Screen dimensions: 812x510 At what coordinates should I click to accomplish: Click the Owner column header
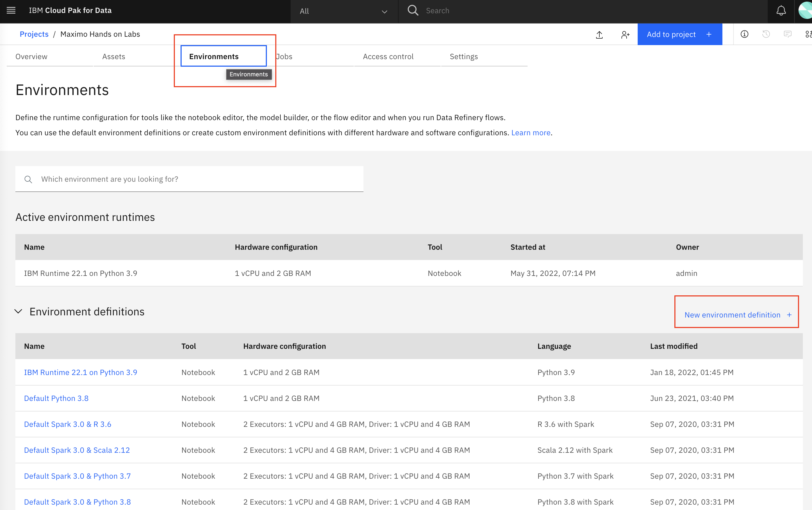pyautogui.click(x=687, y=247)
